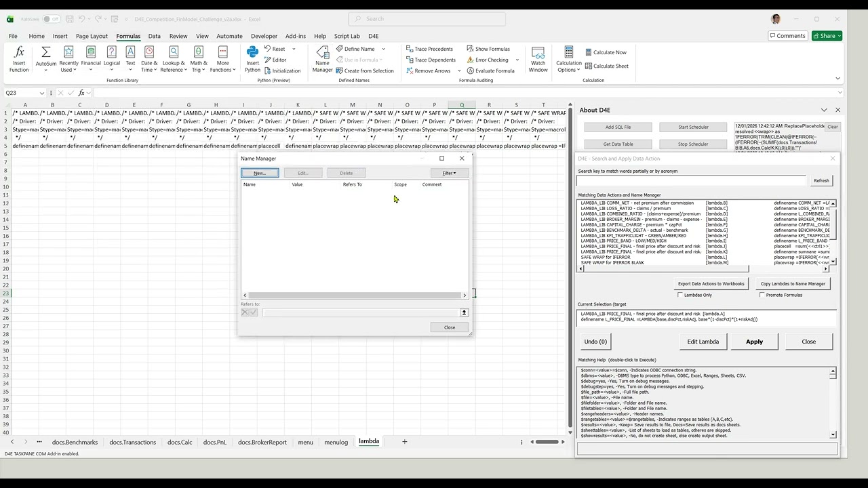Expand the Error Checking dropdown arrow
The height and width of the screenshot is (488, 868).
pos(517,60)
